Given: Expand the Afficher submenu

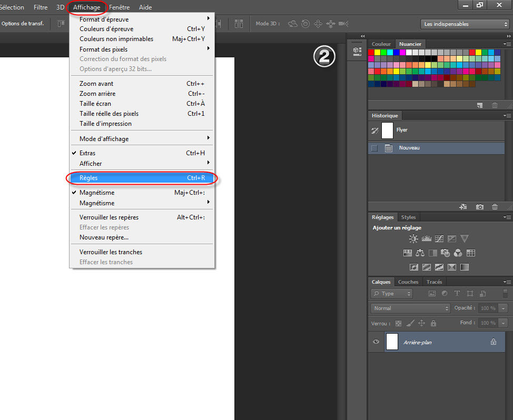Looking at the screenshot, I should [142, 164].
